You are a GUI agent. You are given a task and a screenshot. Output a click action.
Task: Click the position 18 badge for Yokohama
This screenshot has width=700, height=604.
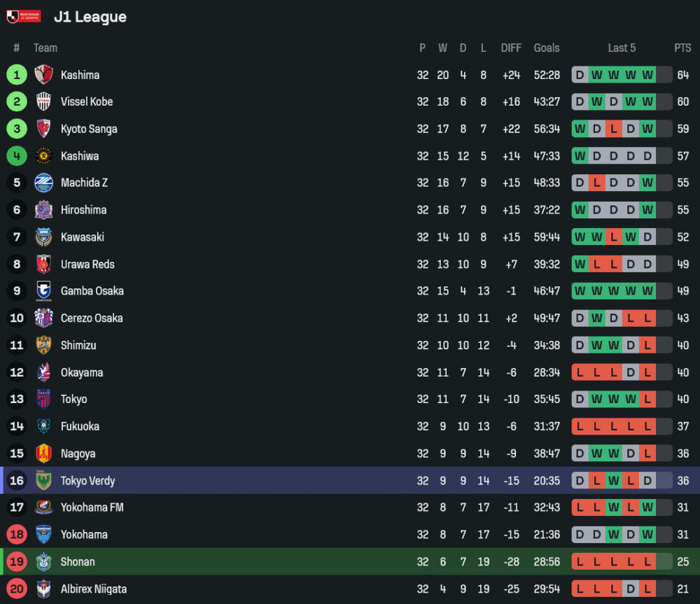pos(17,535)
